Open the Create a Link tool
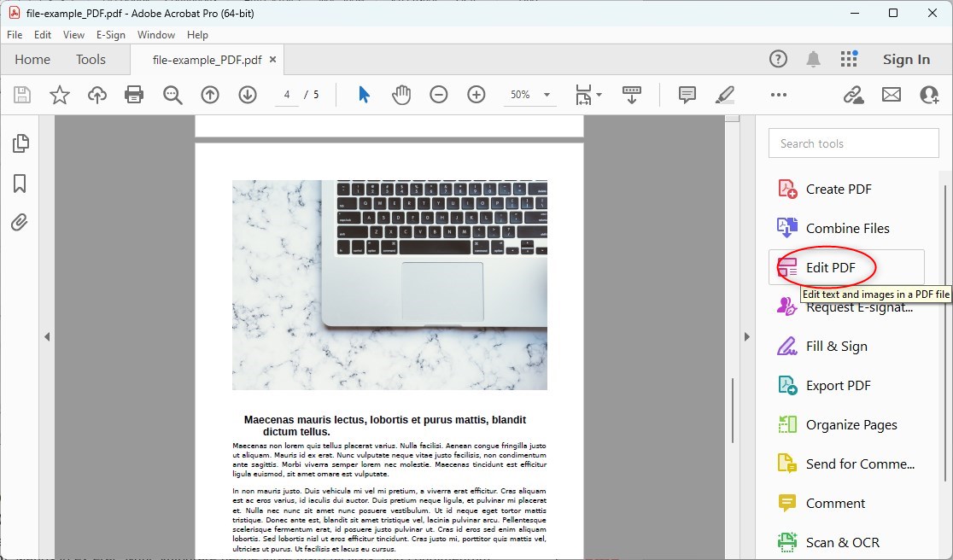The image size is (953, 560). click(853, 95)
